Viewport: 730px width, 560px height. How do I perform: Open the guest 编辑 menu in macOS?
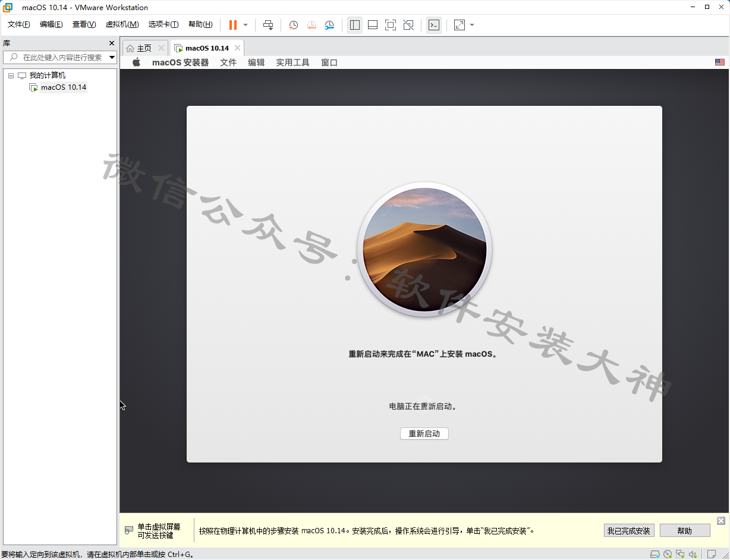tap(256, 62)
